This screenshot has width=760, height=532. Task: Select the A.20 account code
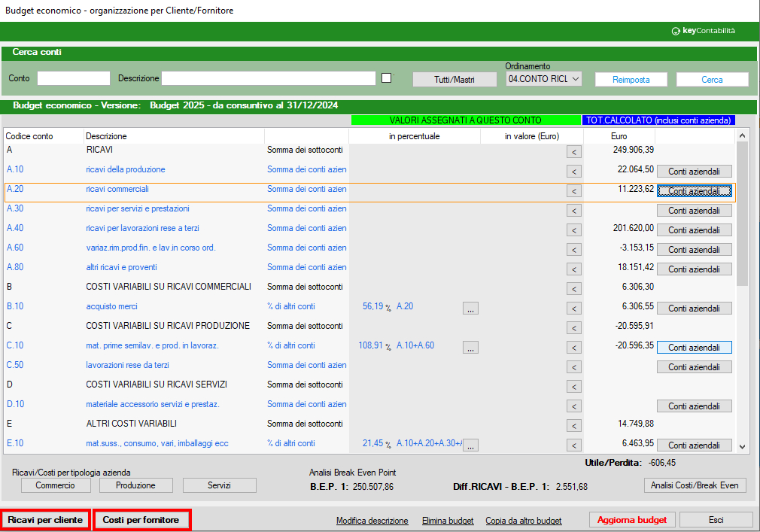(15, 189)
